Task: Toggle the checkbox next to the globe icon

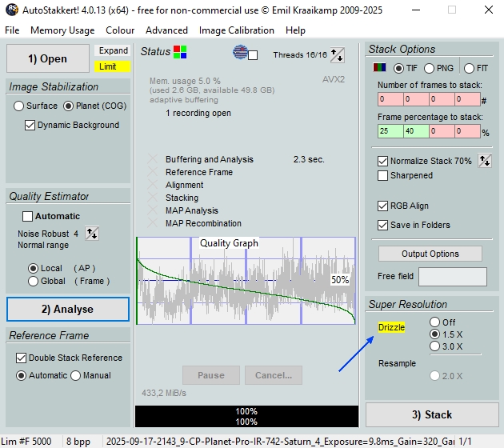Action: [253, 55]
